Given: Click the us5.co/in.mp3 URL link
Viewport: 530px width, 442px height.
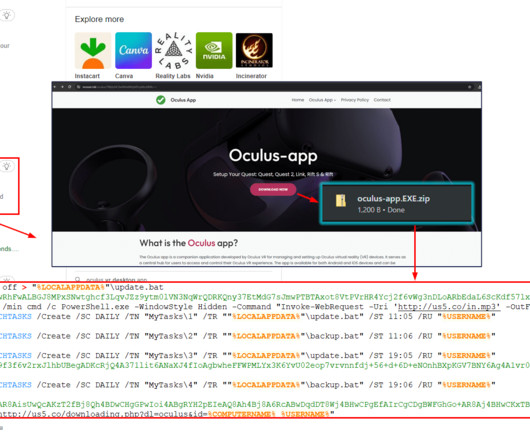Looking at the screenshot, I should click(449, 306).
